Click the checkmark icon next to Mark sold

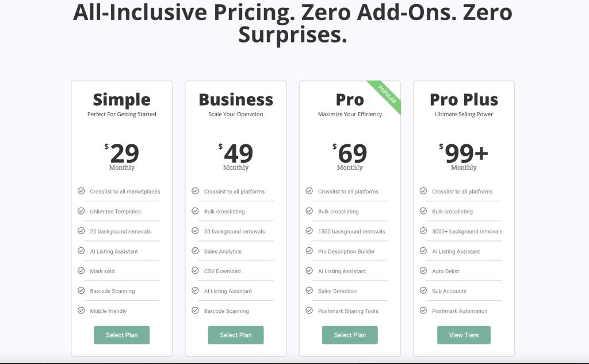[81, 271]
